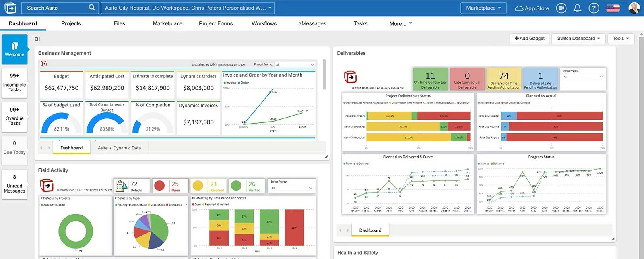This screenshot has width=644, height=259.
Task: Open Select Project dropdown in Field Activity
Action: (x=292, y=188)
